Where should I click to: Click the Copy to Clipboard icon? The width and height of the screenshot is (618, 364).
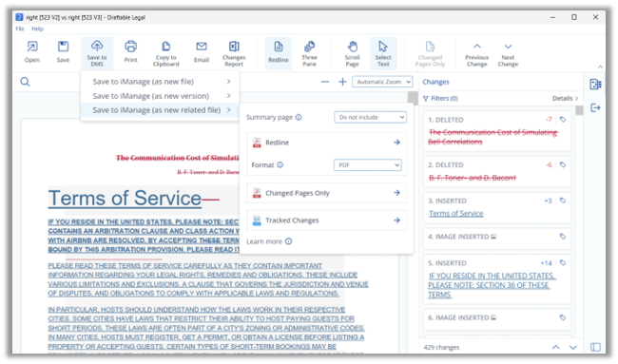166,53
